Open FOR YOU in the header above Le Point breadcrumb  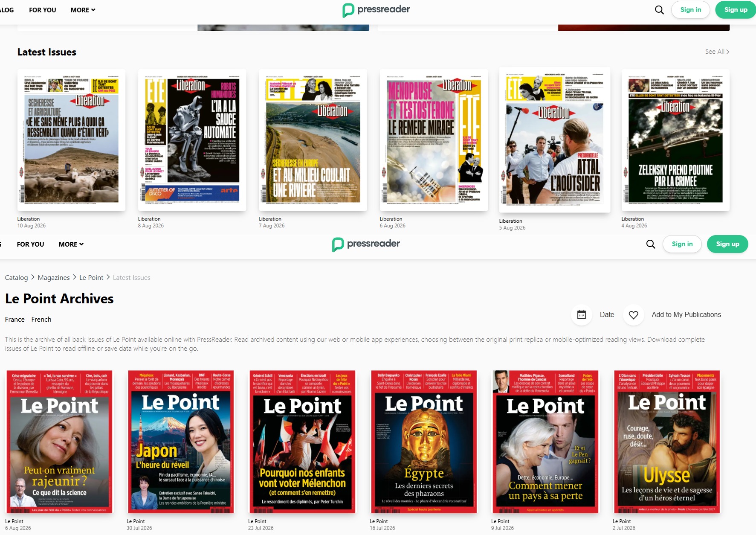click(31, 244)
